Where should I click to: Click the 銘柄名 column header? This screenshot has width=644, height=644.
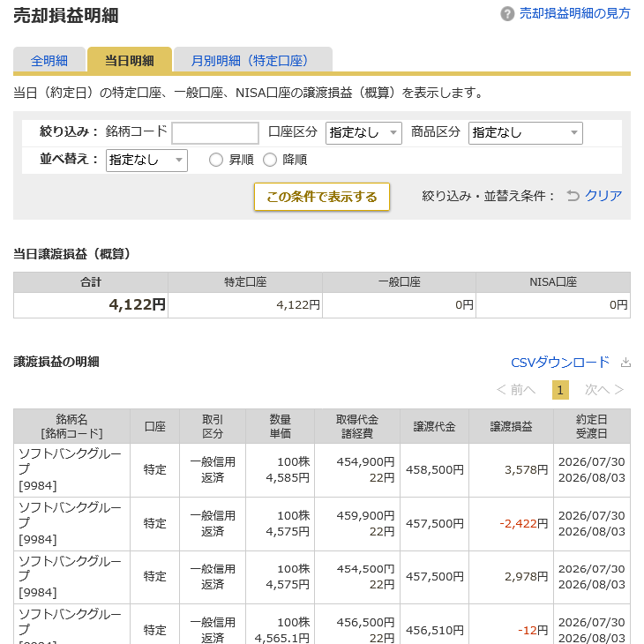click(71, 426)
